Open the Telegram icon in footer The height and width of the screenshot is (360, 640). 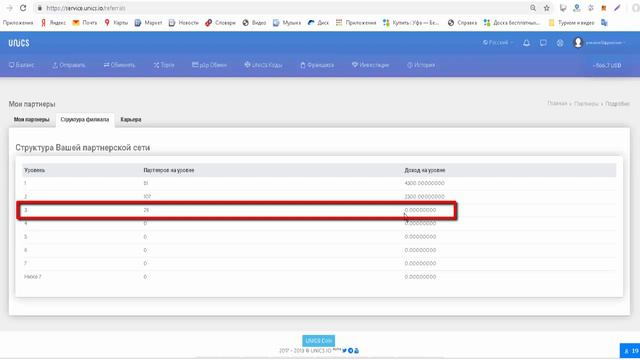click(x=351, y=351)
